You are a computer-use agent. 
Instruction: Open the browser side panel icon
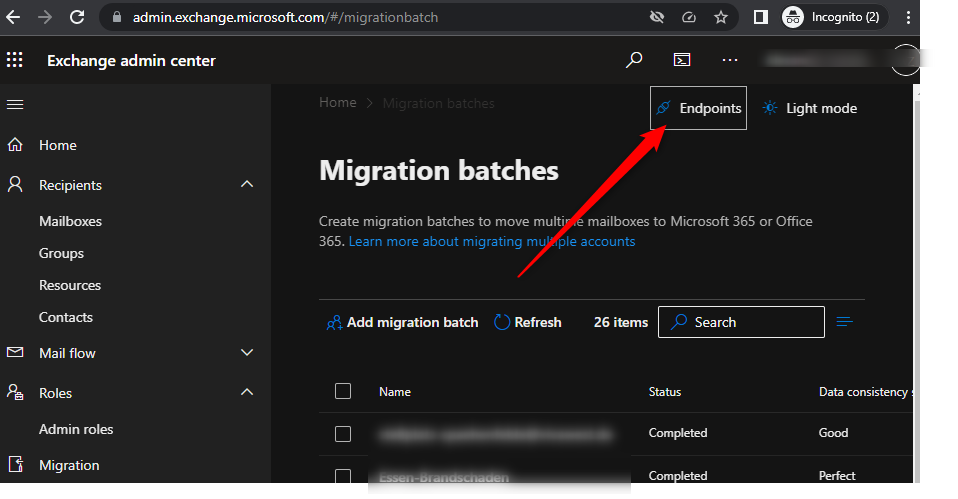pos(761,17)
